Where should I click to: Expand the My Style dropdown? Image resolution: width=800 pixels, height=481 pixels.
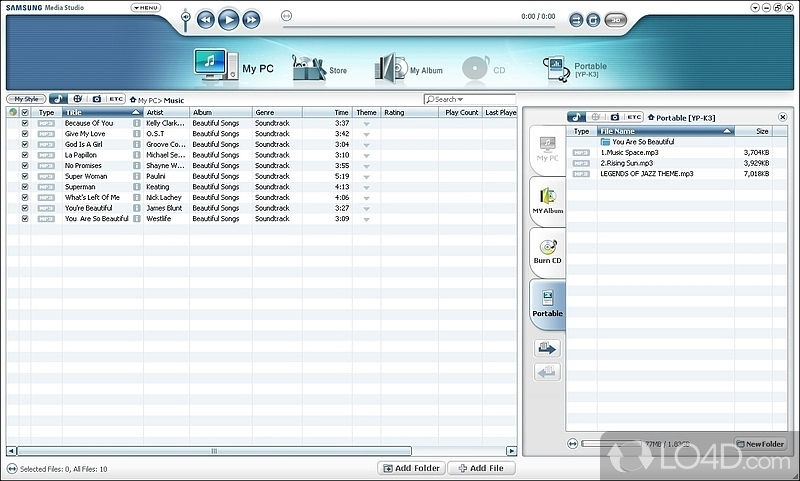click(26, 99)
